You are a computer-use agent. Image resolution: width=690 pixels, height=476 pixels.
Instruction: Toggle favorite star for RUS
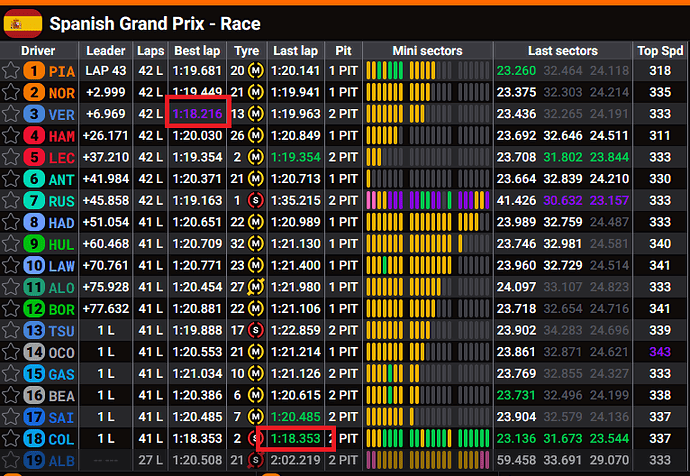pos(11,201)
